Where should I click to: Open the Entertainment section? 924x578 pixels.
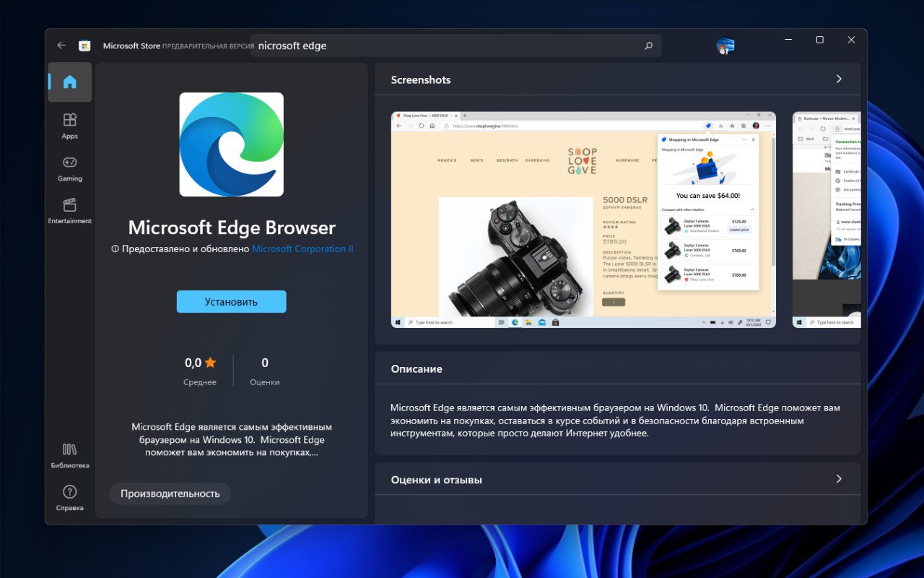(70, 211)
